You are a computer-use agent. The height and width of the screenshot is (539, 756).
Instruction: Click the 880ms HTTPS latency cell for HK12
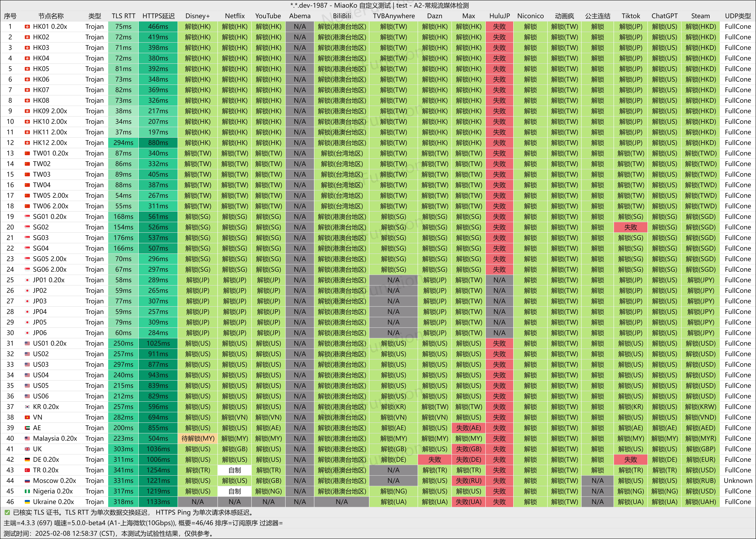[x=158, y=143]
